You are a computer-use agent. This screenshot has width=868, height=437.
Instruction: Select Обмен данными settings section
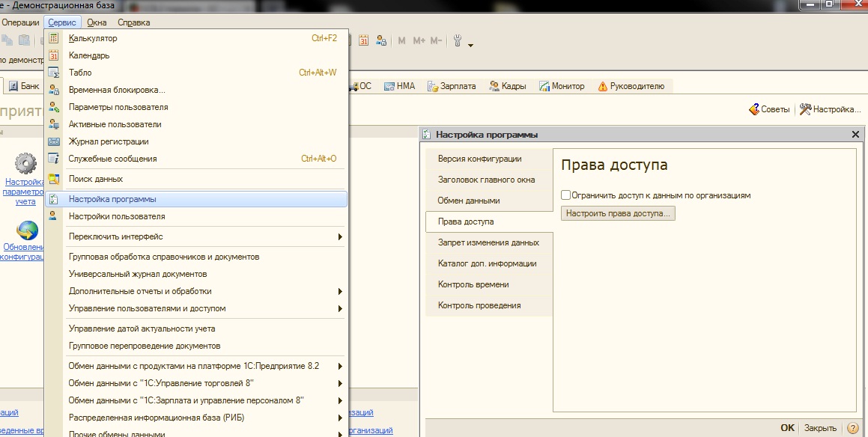pos(489,201)
